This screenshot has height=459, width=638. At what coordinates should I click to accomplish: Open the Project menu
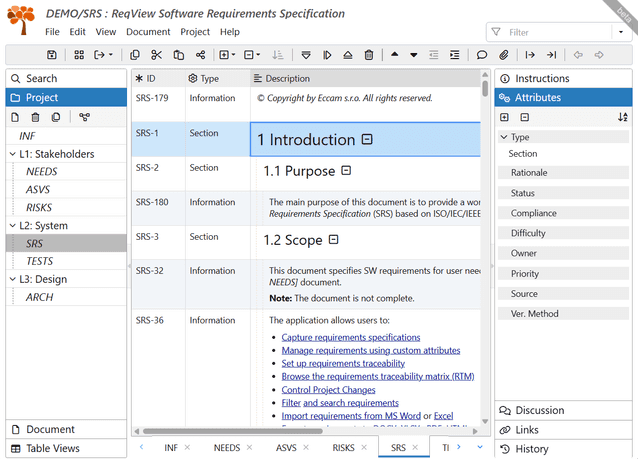tap(195, 32)
